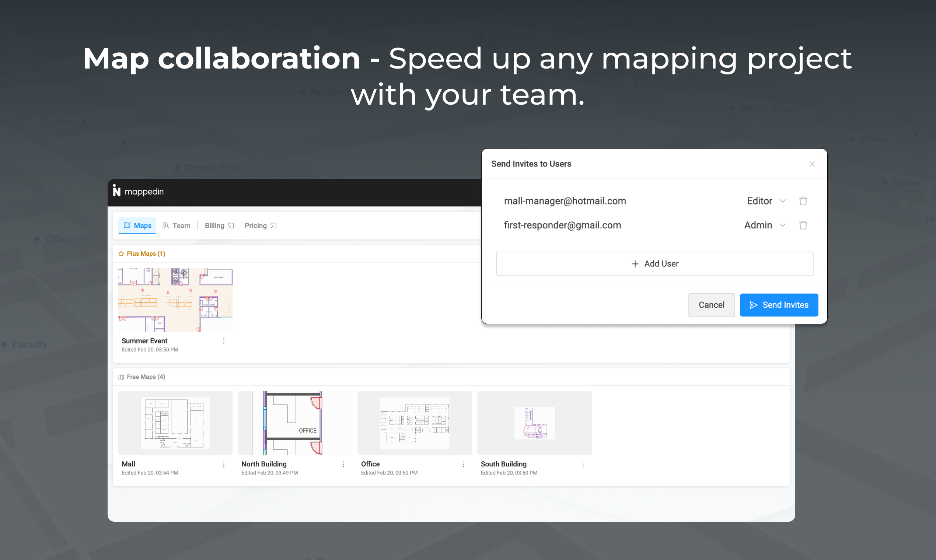The height and width of the screenshot is (560, 936).
Task: Click the Mappedin logo
Action: (138, 192)
